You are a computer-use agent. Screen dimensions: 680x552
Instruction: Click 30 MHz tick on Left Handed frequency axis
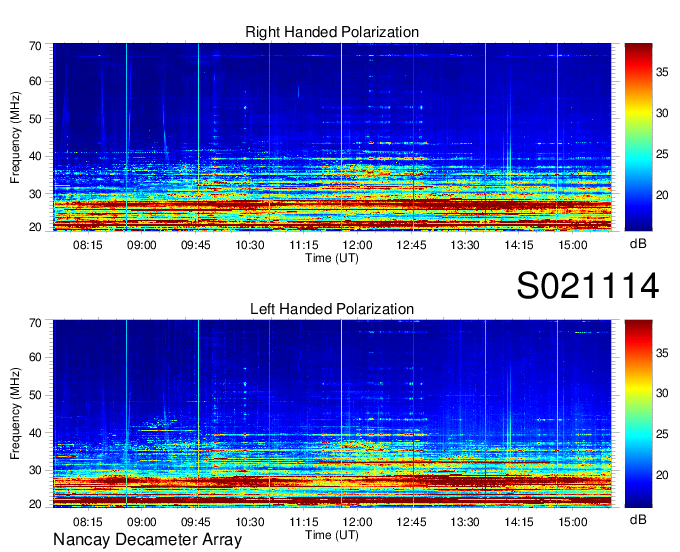[35, 470]
